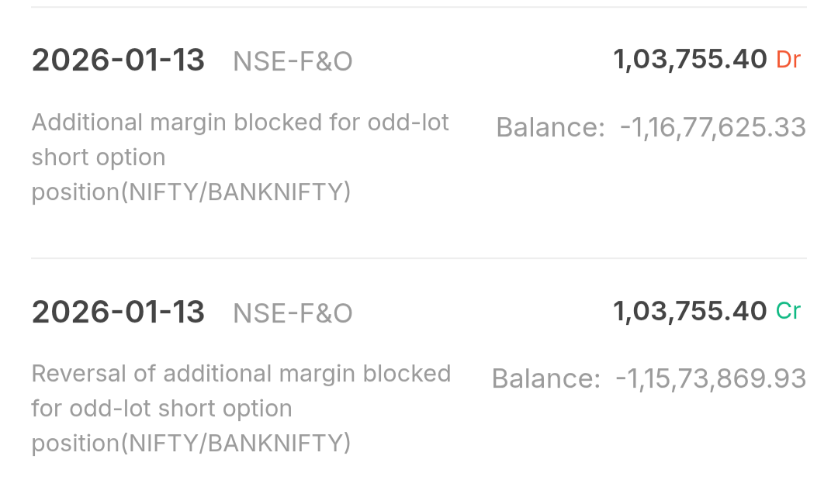
Task: Tap 'position(NIFTY/BANKNIFTY)' text in the debit entry
Action: click(191, 192)
